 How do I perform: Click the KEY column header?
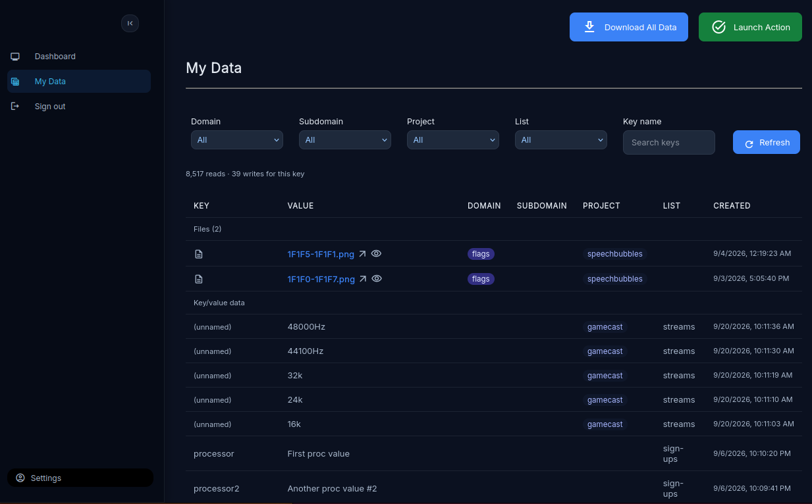pos(202,206)
